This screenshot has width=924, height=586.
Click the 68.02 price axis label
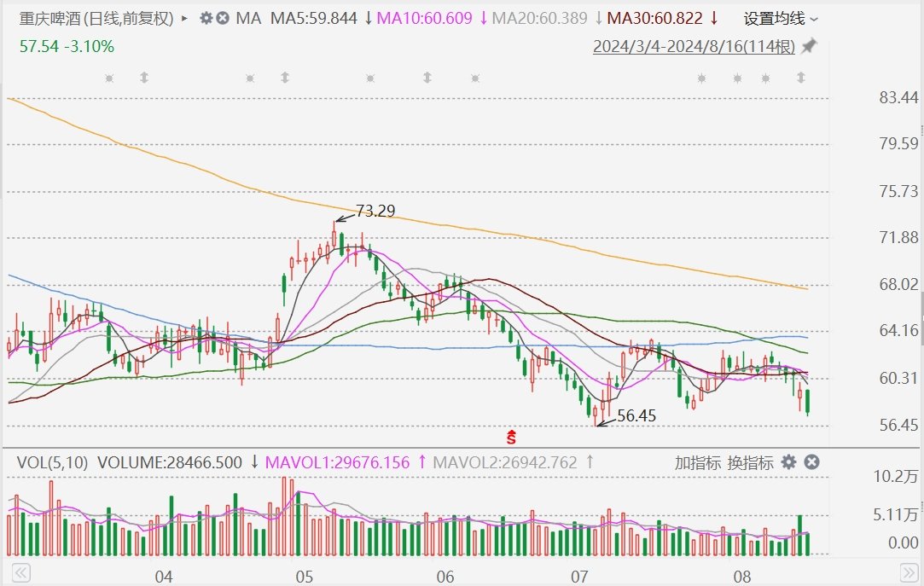(898, 284)
